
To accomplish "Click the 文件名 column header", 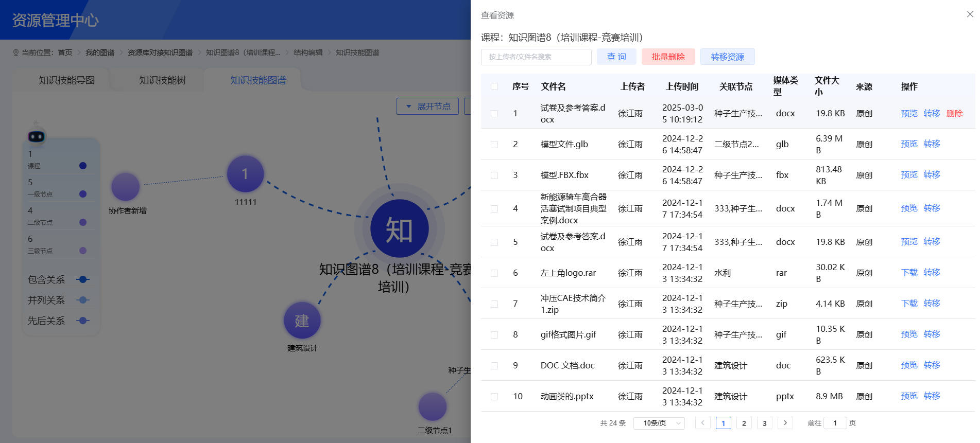I will point(553,86).
